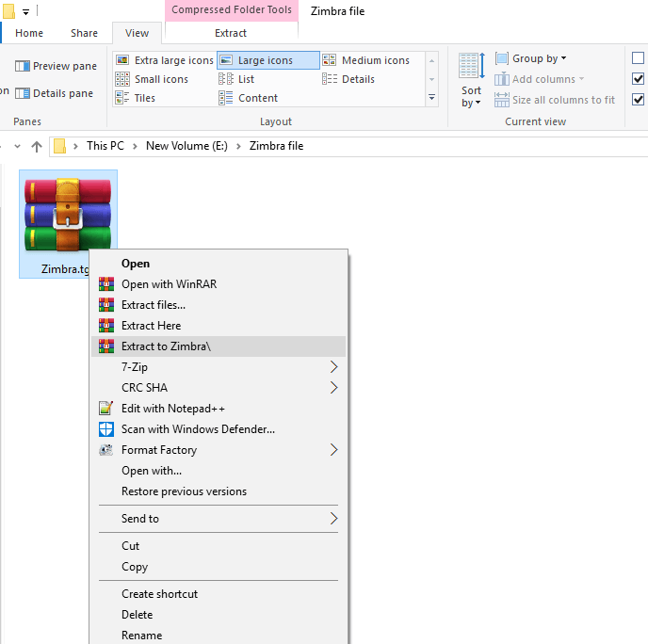
Task: Open the Quick Access Toolbar customize dropdown
Action: (26, 12)
